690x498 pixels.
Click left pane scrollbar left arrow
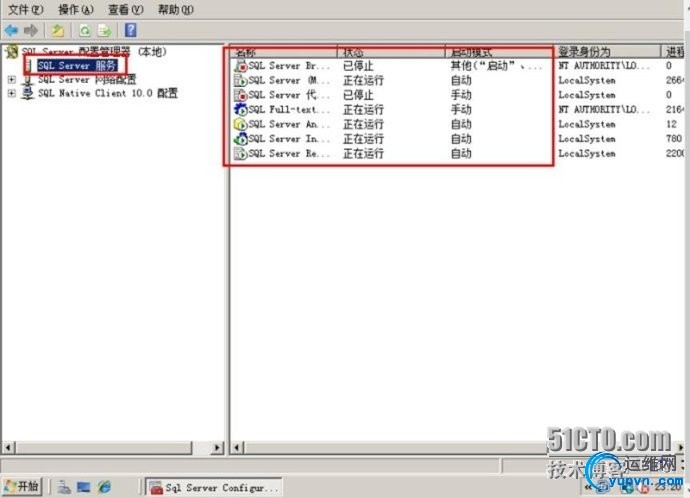8,448
